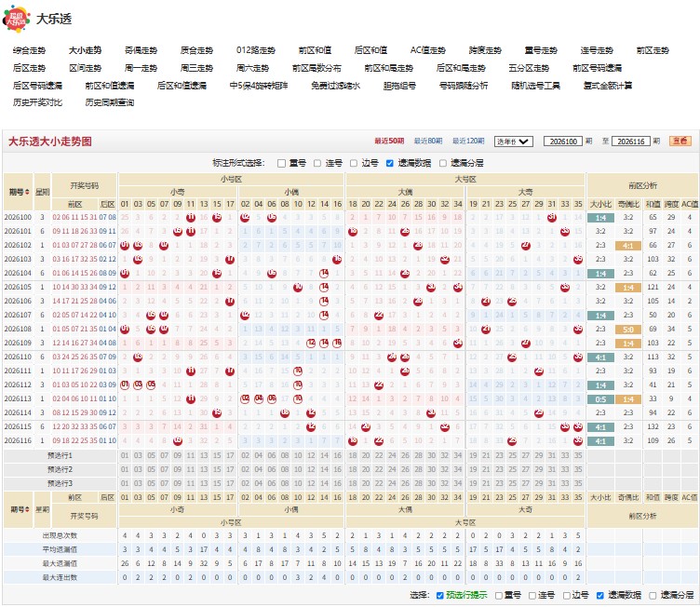Open 后区和值遗漏
The image size is (700, 607).
click(x=182, y=86)
